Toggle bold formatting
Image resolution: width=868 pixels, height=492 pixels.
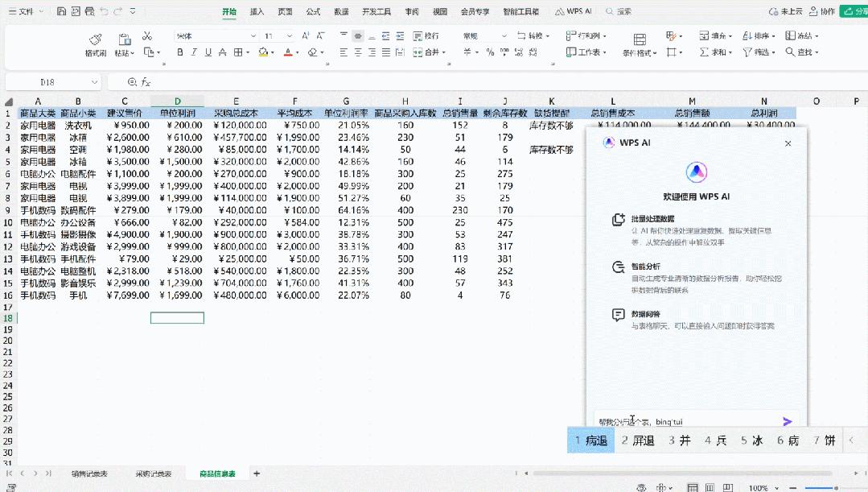(x=180, y=52)
